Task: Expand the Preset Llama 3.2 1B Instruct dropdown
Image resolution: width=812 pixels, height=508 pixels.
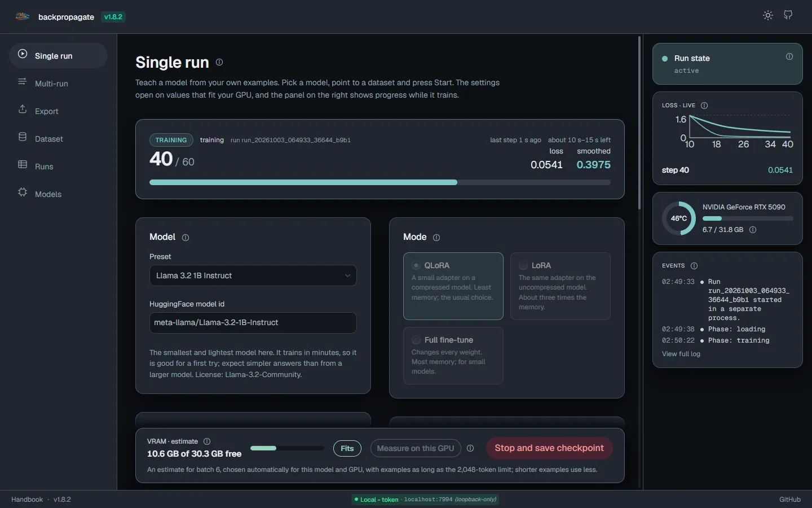Action: point(253,275)
